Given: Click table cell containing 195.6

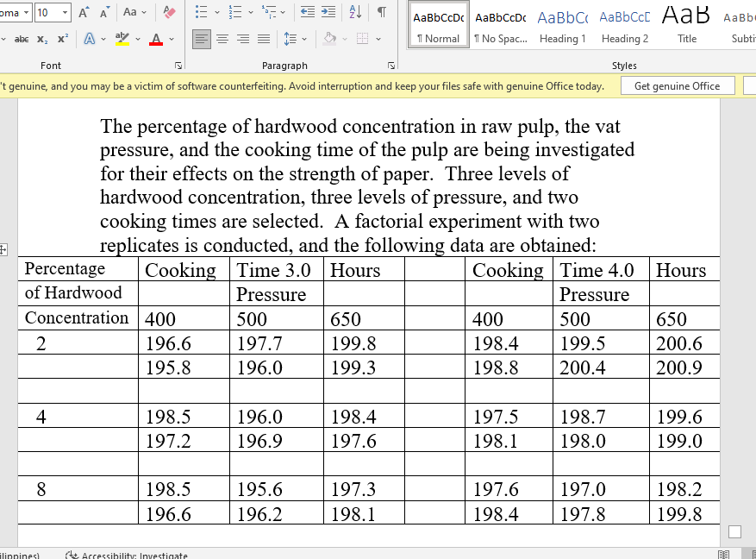Looking at the screenshot, I should tap(276, 488).
